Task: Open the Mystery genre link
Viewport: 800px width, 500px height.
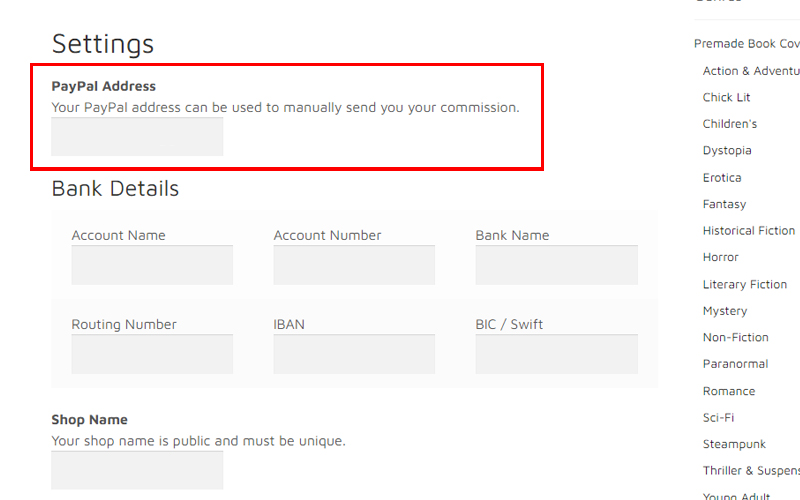Action: pos(725,311)
